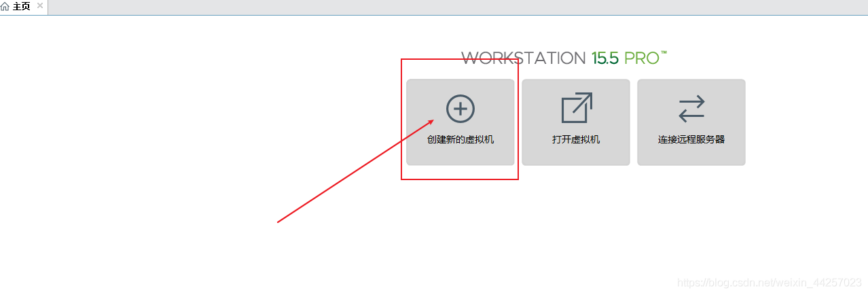This screenshot has width=868, height=295.
Task: Click the blog.csdn.net watermark URL
Action: [x=770, y=281]
